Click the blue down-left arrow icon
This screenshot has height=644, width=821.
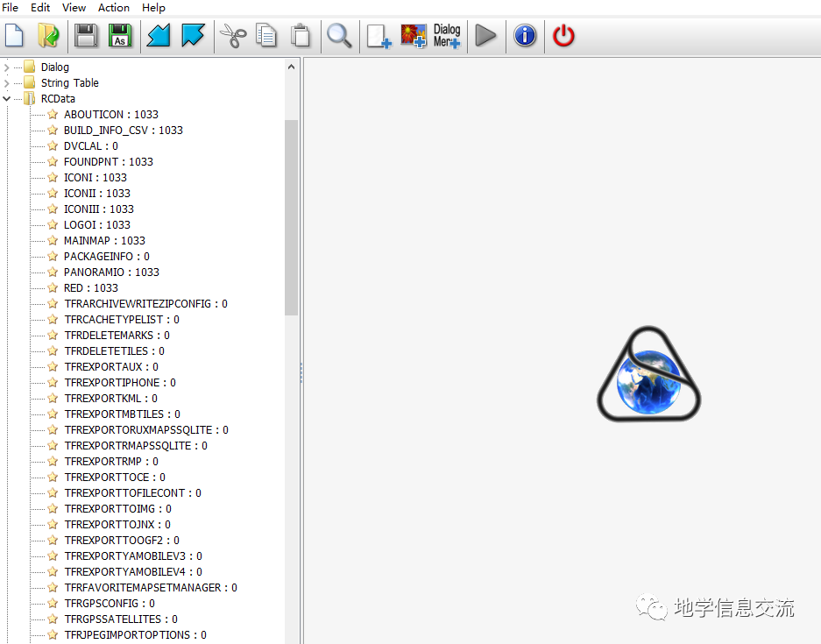[159, 36]
